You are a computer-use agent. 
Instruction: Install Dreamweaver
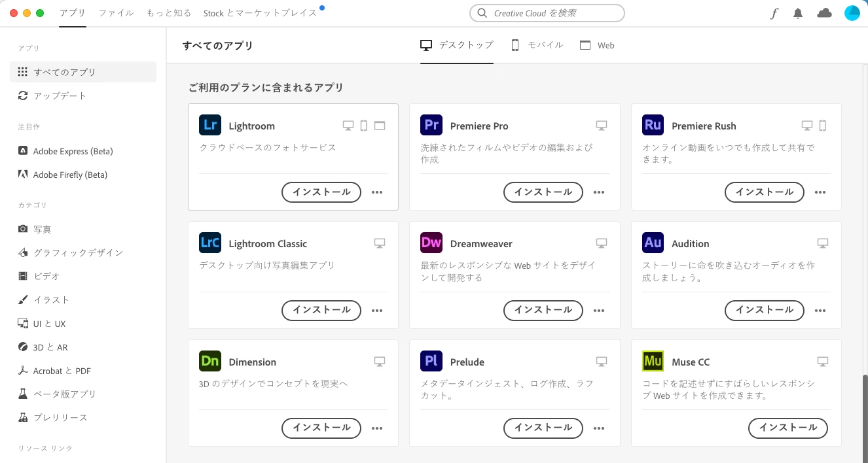pyautogui.click(x=543, y=310)
